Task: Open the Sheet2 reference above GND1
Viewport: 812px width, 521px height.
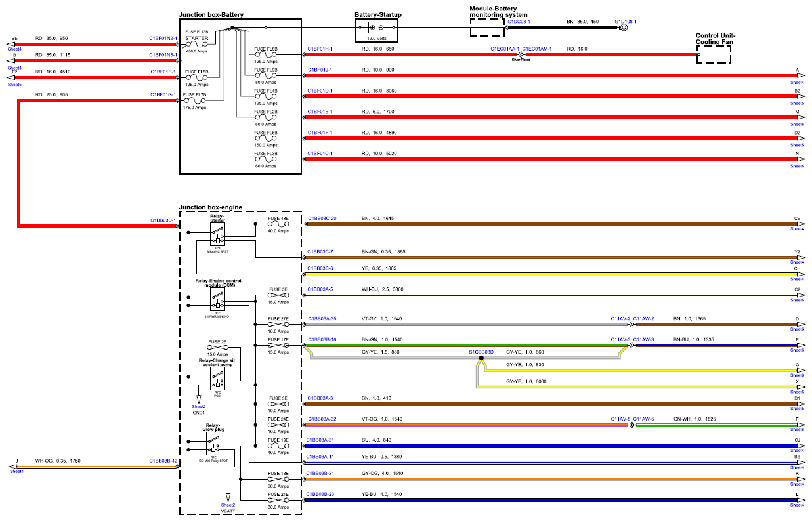Action: coord(198,407)
